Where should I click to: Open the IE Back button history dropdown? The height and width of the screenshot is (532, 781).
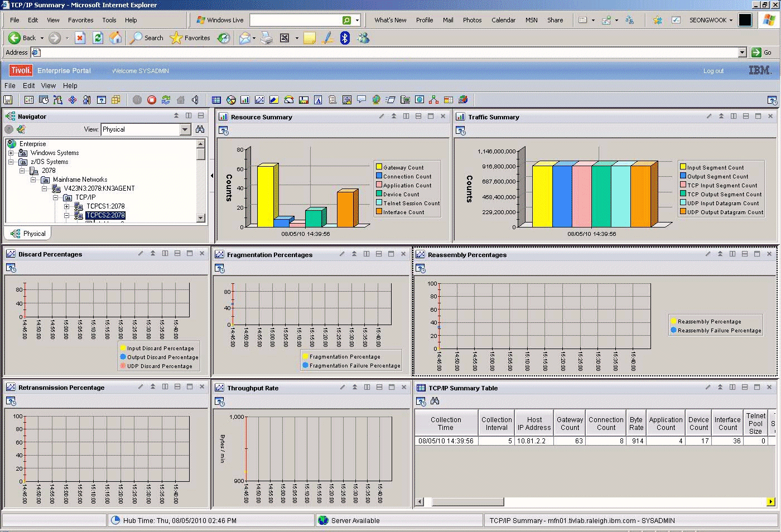[42, 38]
